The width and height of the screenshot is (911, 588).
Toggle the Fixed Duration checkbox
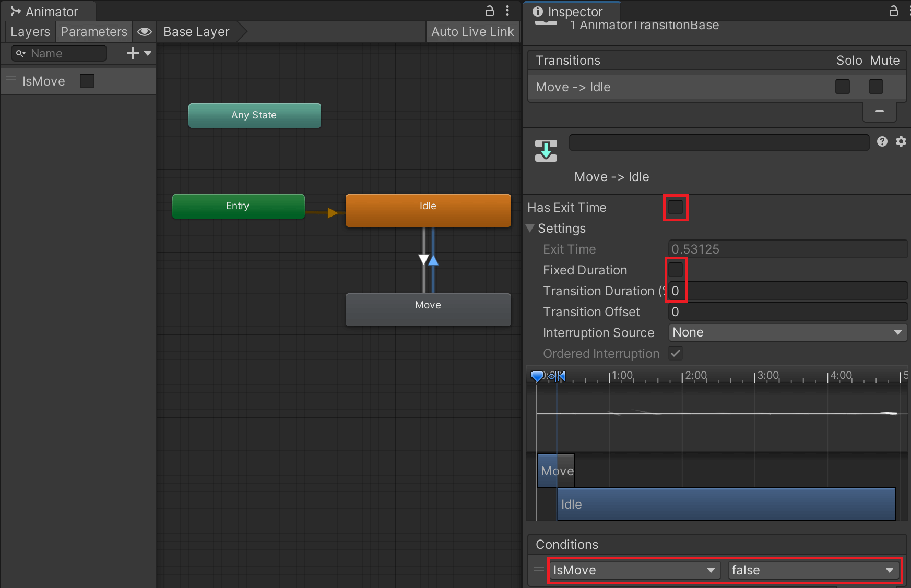pos(676,270)
